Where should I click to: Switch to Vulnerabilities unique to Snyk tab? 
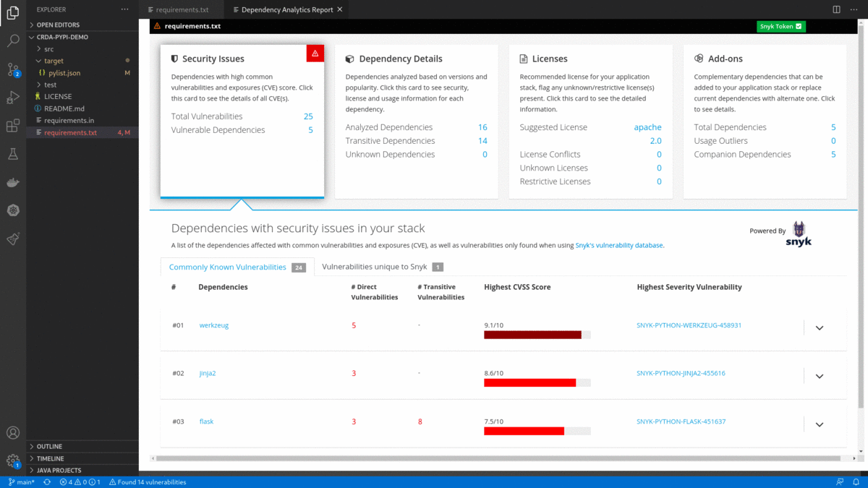pyautogui.click(x=383, y=267)
